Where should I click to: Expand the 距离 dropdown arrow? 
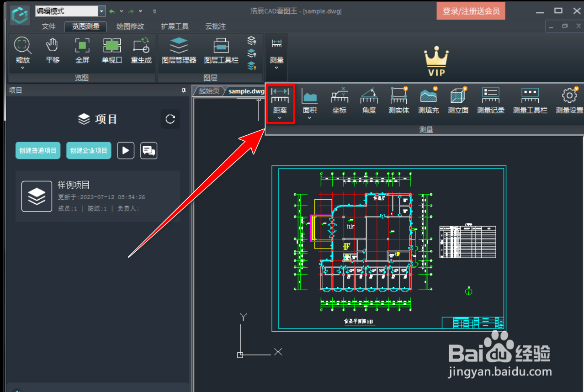280,118
